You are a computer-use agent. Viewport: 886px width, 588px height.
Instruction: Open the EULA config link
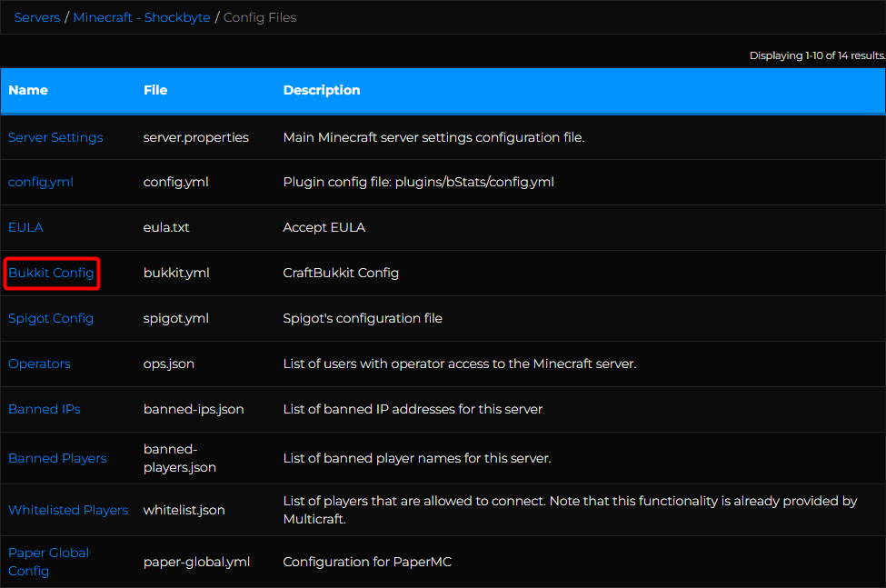point(25,227)
